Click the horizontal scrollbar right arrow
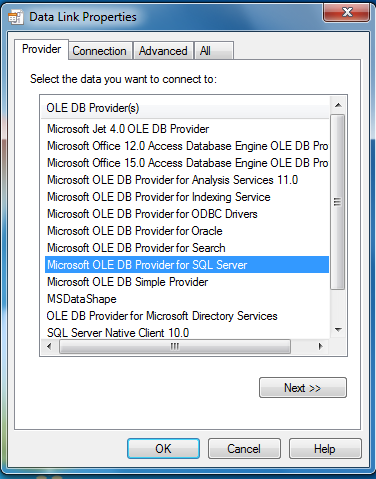Image resolution: width=376 pixels, height=479 pixels. click(x=321, y=346)
